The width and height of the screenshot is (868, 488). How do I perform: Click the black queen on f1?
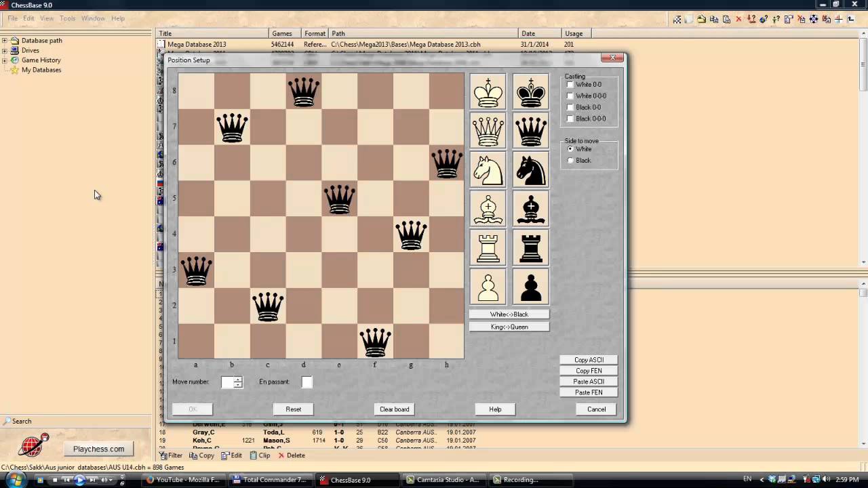point(375,342)
